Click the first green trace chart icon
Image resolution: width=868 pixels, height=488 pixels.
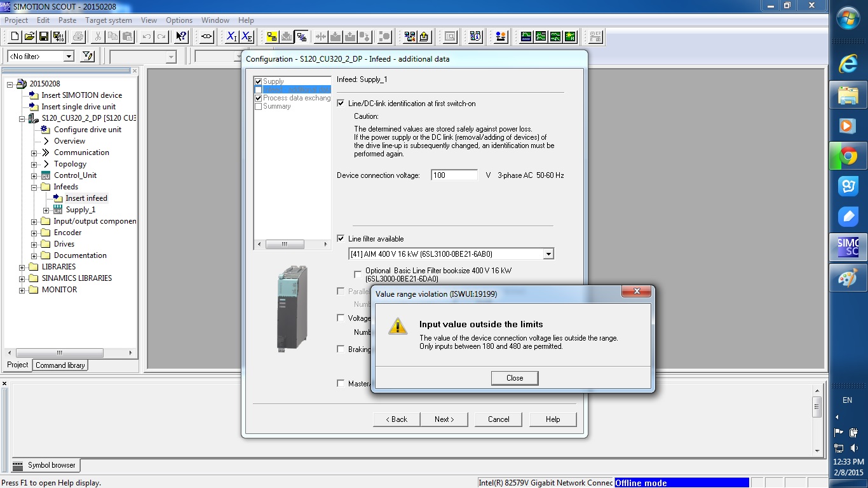click(526, 37)
